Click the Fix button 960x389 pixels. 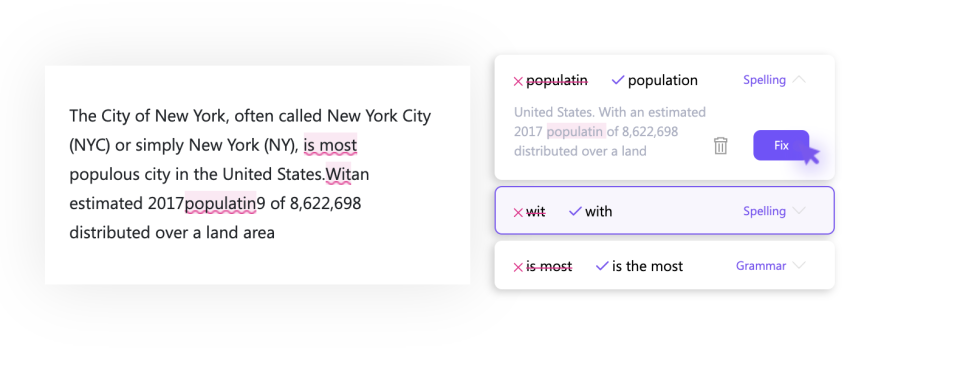tap(781, 145)
